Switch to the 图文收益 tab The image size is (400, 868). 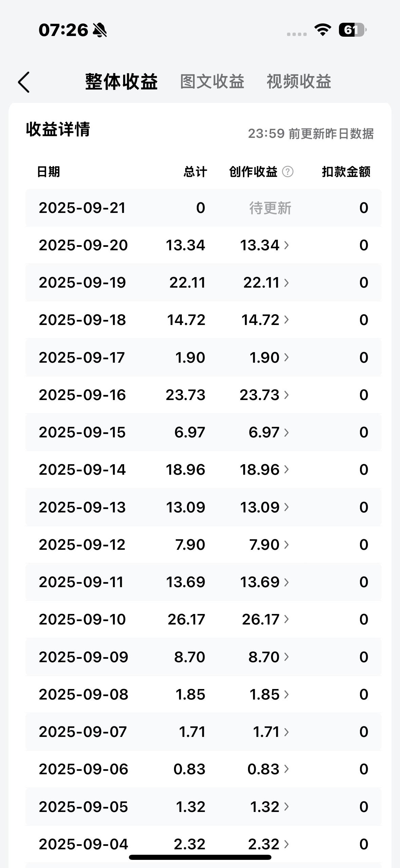point(212,82)
